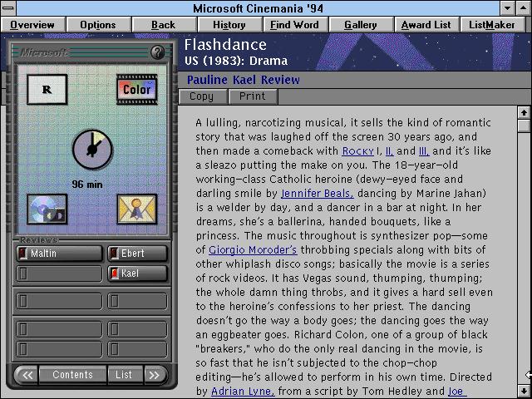Click the review scrollbar down arrow
Image resolution: width=532 pixels, height=399 pixels.
click(524, 391)
